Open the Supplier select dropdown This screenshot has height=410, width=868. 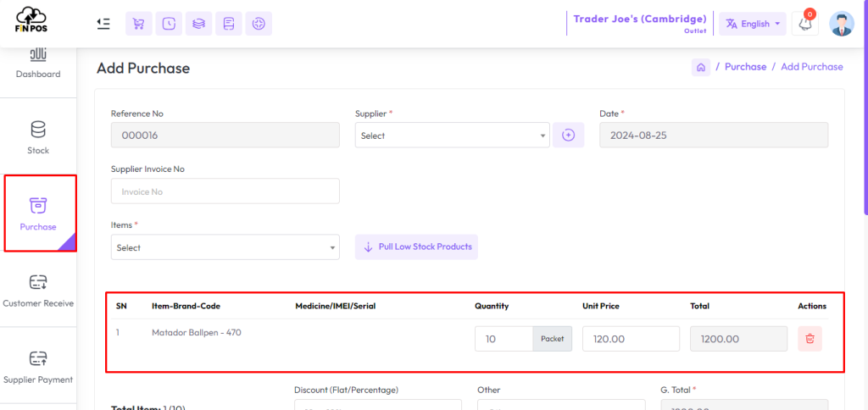pos(453,135)
